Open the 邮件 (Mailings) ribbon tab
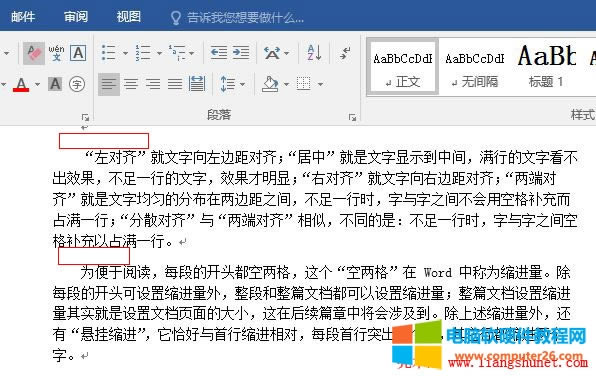Image resolution: width=596 pixels, height=376 pixels. (23, 17)
